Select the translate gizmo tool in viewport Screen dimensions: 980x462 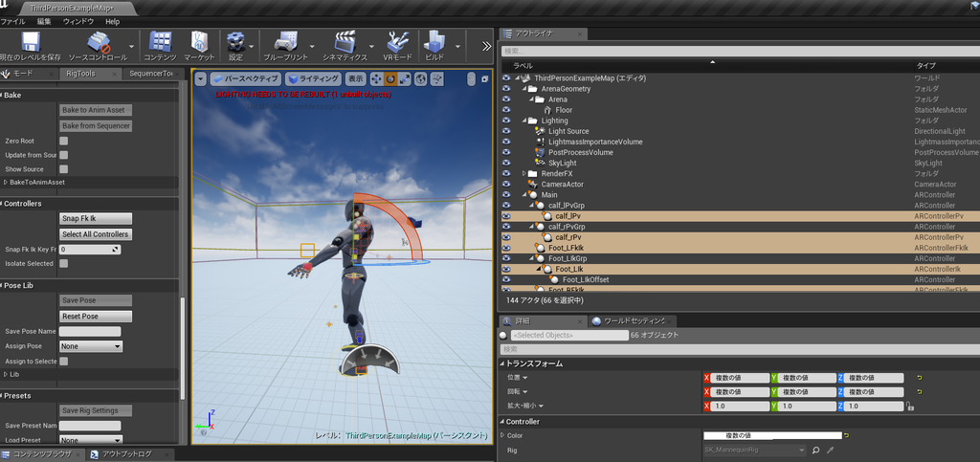click(376, 78)
